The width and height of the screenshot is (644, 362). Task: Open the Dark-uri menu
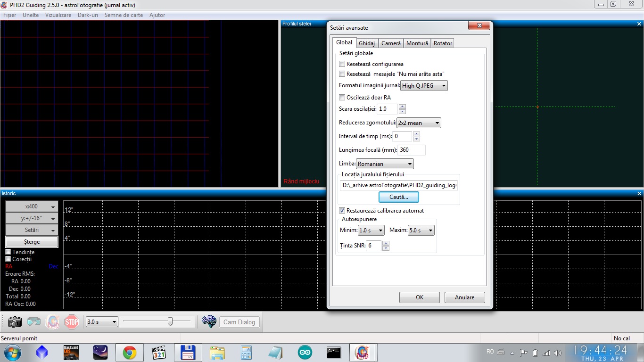(x=88, y=15)
